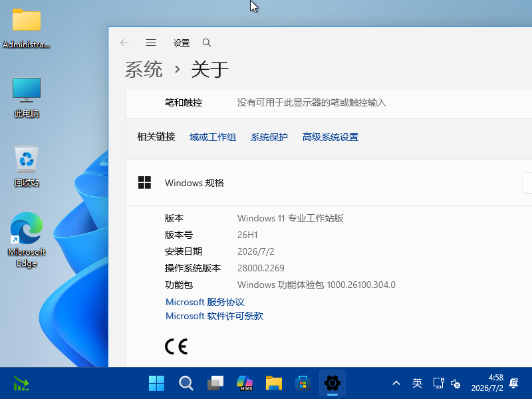This screenshot has height=399, width=532.
Task: Click the 功能体验包 1000.26100.304.0 value
Action: [x=317, y=285]
